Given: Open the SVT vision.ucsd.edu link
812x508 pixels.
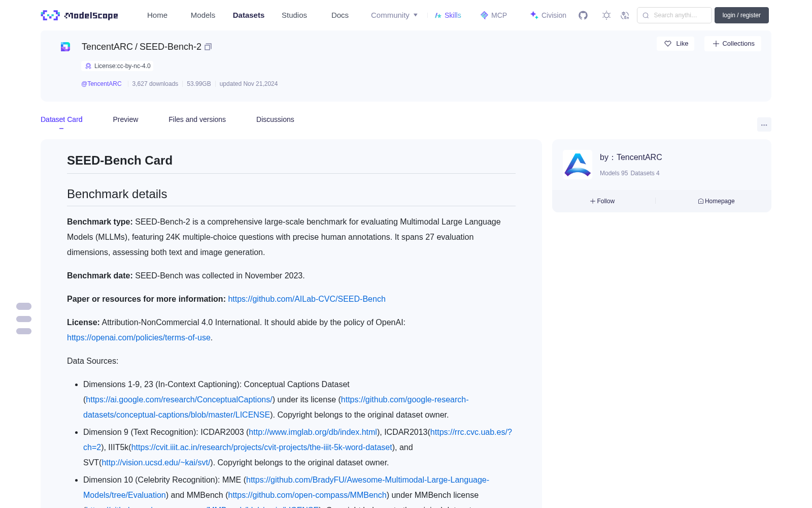Looking at the screenshot, I should [x=156, y=462].
